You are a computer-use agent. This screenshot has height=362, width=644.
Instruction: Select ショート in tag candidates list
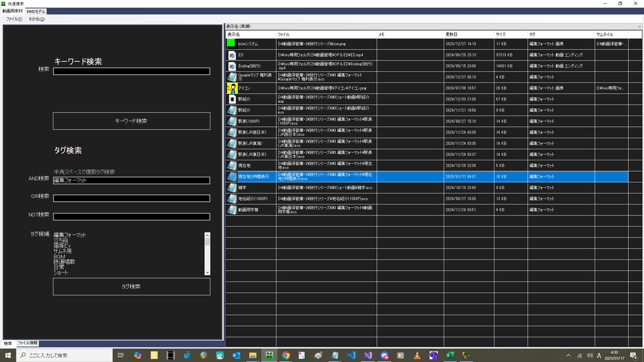coord(61,273)
